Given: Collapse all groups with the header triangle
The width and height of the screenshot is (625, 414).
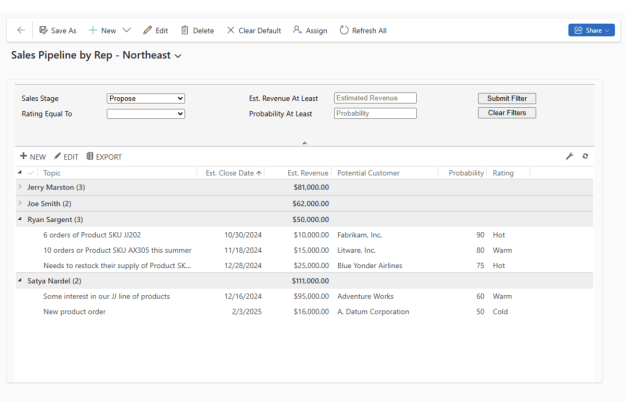Looking at the screenshot, I should [x=20, y=173].
